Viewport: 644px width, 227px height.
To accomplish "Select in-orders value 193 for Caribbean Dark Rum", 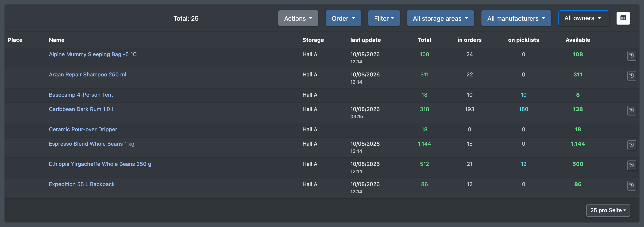I will (469, 109).
